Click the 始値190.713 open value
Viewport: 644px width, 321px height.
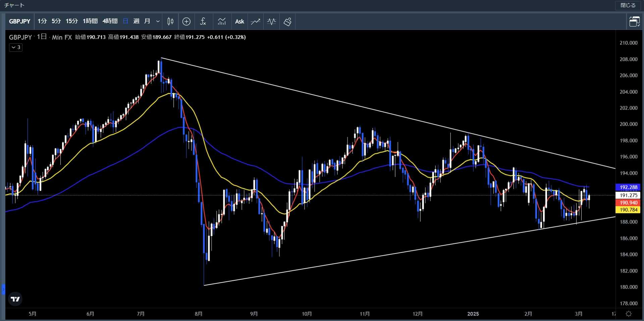click(x=90, y=37)
